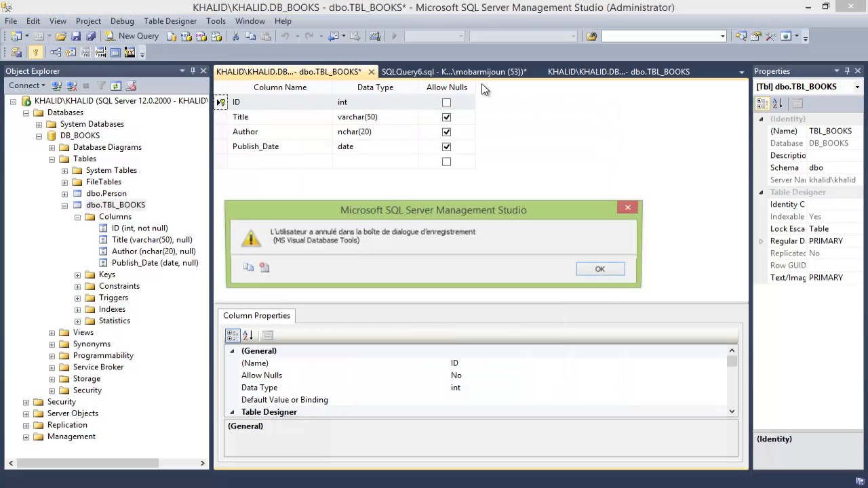This screenshot has width=868, height=488.
Task: Open the Tools menu
Action: pyautogui.click(x=216, y=21)
